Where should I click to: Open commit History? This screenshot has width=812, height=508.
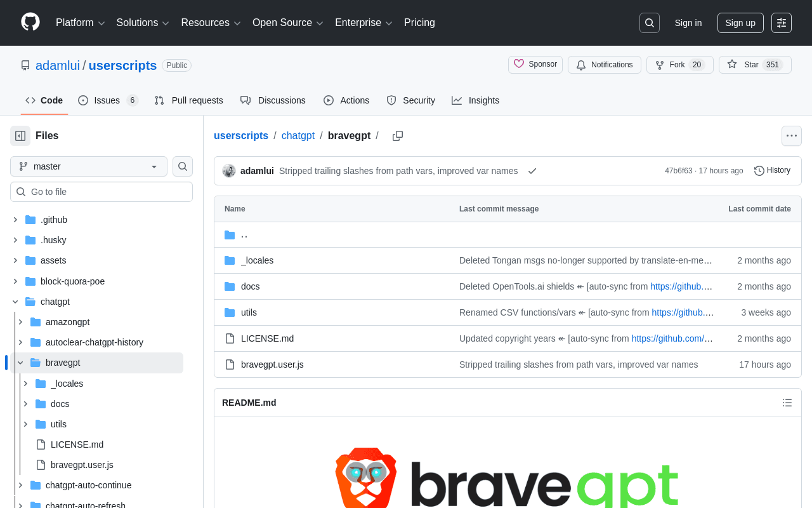tap(773, 170)
